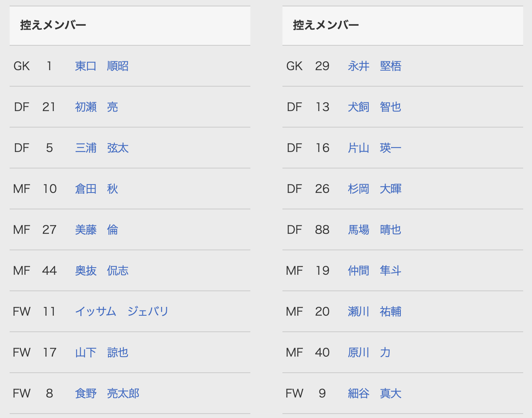Open 馬場 晴也 profile link
This screenshot has width=532, height=418.
[374, 230]
